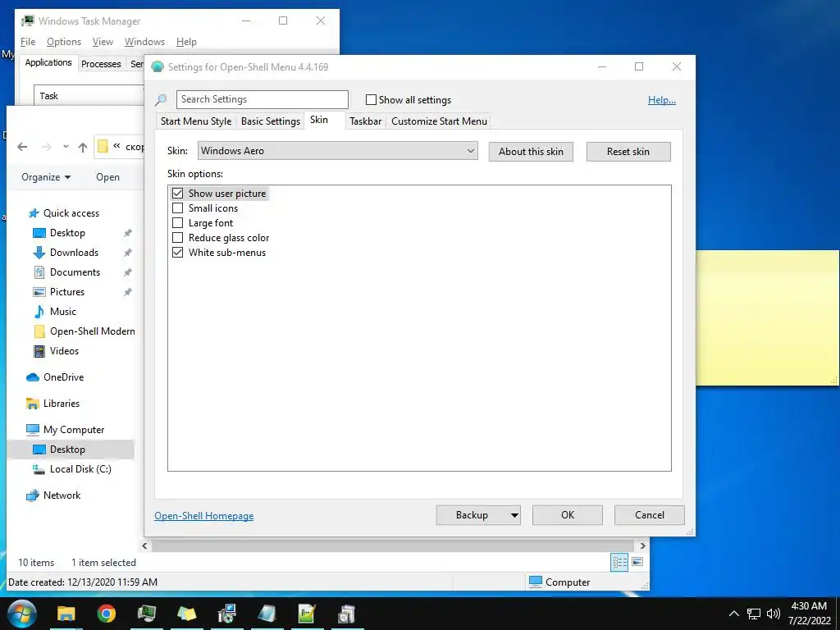Check Show all settings box
Viewport: 840px width, 630px height.
[371, 100]
